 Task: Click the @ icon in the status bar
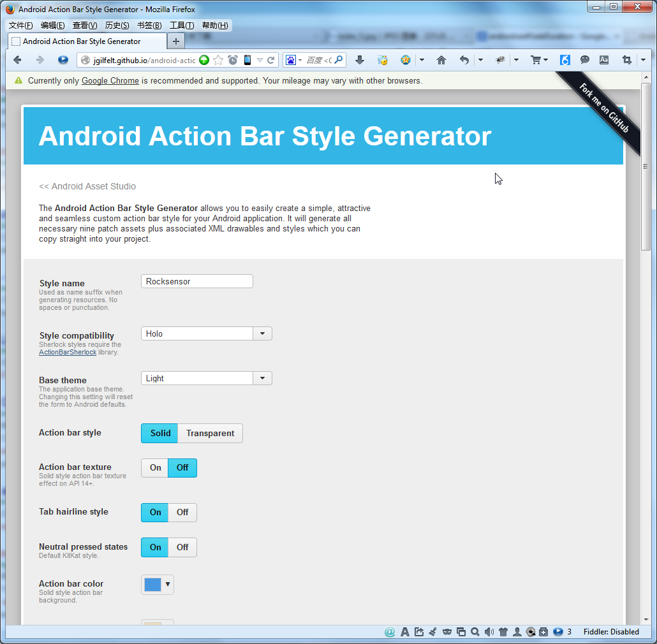point(390,632)
